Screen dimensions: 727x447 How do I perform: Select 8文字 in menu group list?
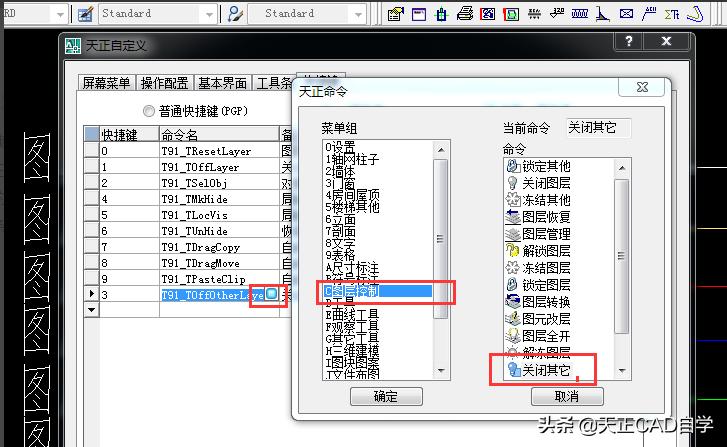(x=340, y=243)
